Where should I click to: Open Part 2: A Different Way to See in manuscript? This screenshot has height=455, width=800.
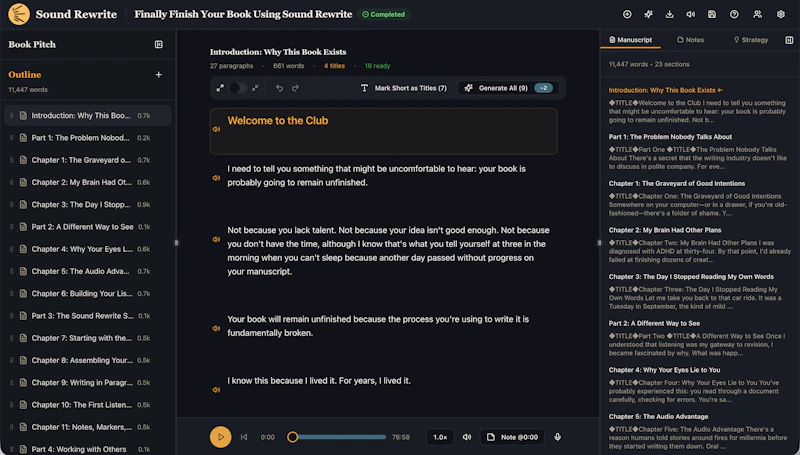pos(654,323)
